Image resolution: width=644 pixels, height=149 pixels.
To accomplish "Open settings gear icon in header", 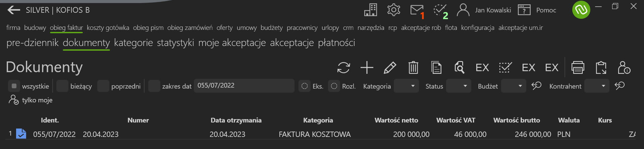I will (x=394, y=10).
